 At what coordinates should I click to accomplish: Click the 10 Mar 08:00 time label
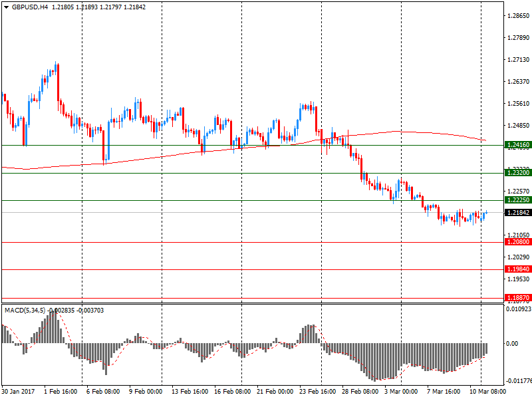(x=487, y=392)
